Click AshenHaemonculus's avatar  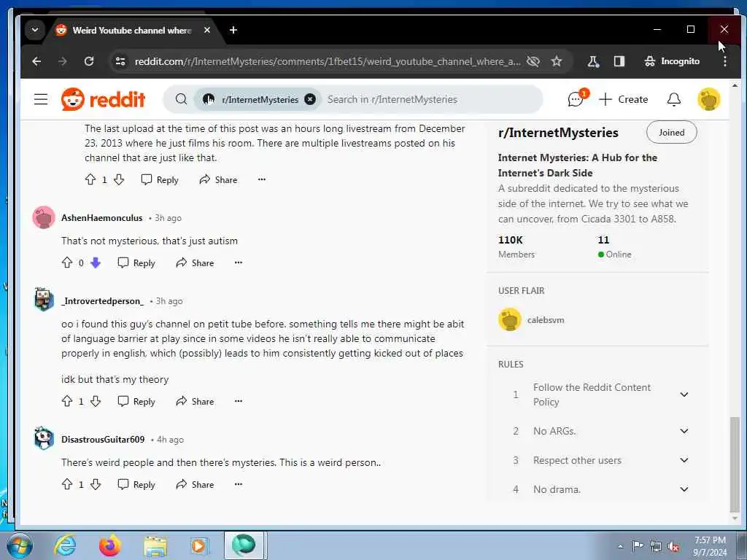coord(43,217)
